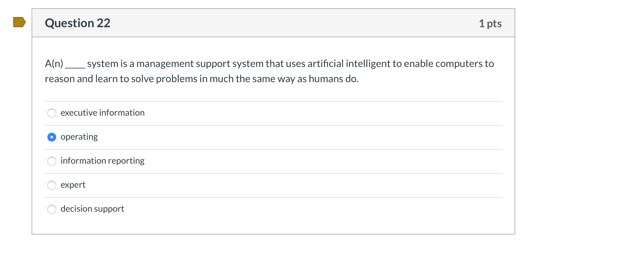The height and width of the screenshot is (261, 644).
Task: Click the "executive information" answer text
Action: point(103,113)
